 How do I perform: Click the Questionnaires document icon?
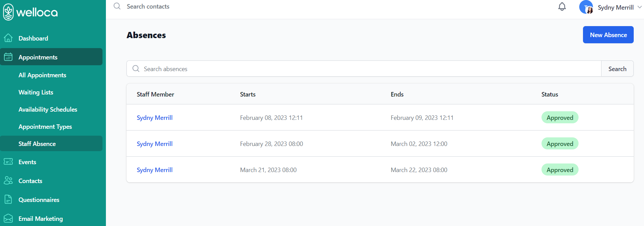point(8,200)
